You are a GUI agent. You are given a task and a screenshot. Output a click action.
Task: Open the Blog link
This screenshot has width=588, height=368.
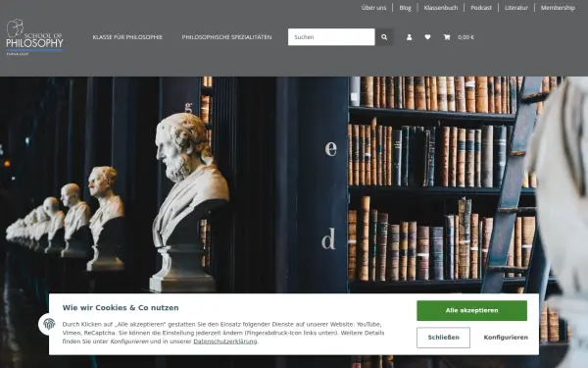(405, 8)
